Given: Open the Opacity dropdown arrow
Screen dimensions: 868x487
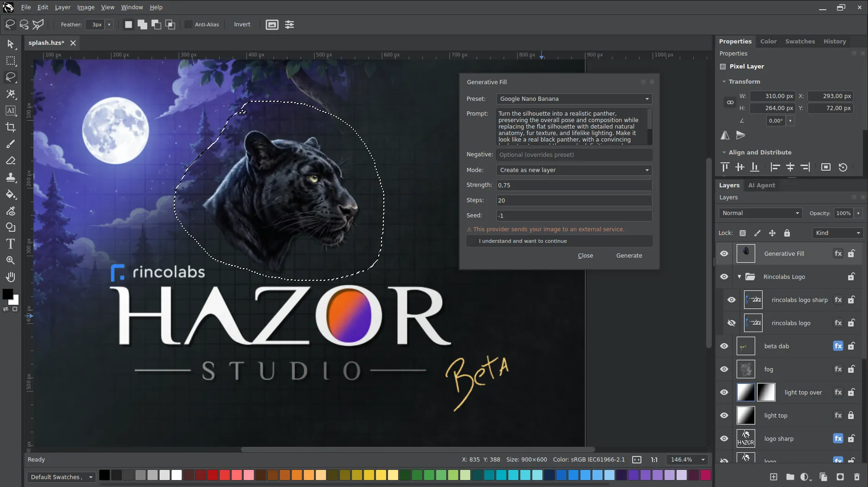Looking at the screenshot, I should pos(858,213).
